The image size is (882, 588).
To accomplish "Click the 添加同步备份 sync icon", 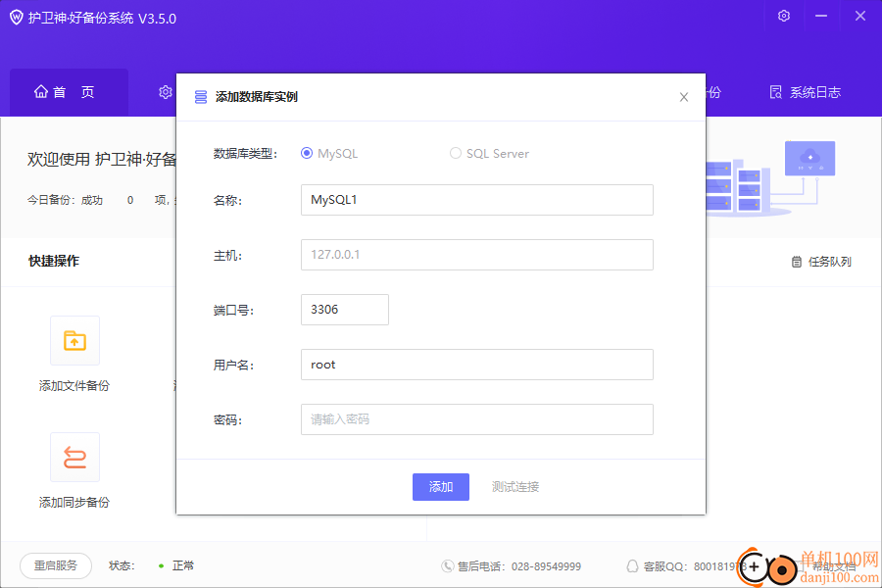I will 74,457.
